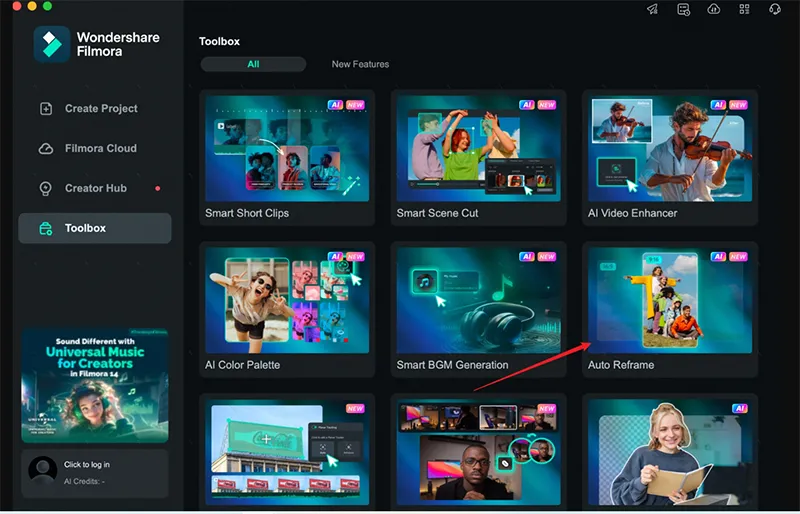Switch to the New Features tab
The height and width of the screenshot is (514, 800).
pos(360,64)
